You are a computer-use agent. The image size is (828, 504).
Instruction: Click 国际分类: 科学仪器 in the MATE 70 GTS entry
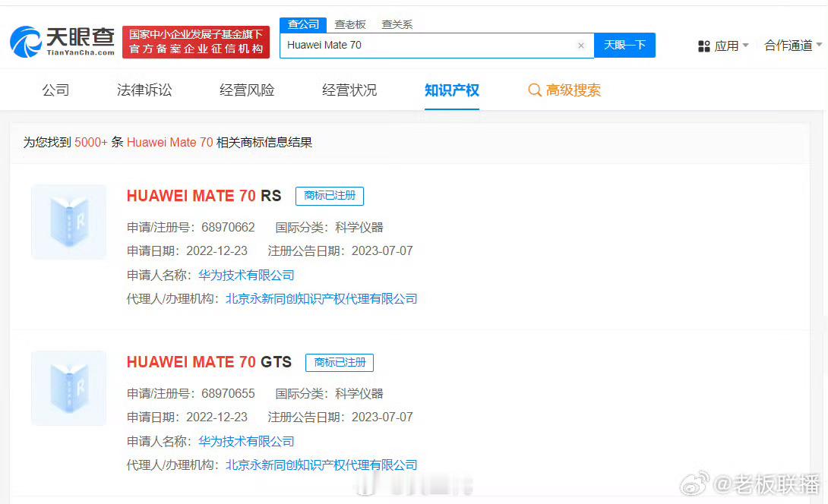(330, 394)
